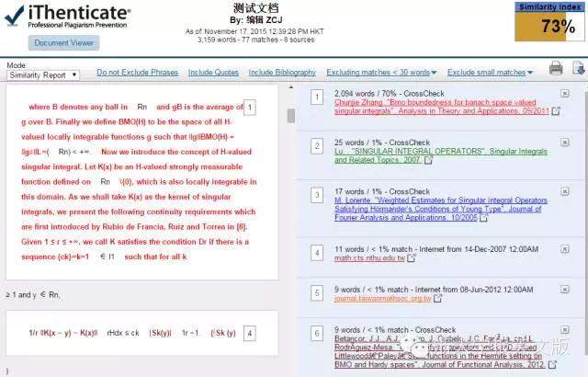The height and width of the screenshot is (377, 588).
Task: Open external link icon beside journal.taiwanmathsoc.org.tw
Action: click(x=437, y=299)
